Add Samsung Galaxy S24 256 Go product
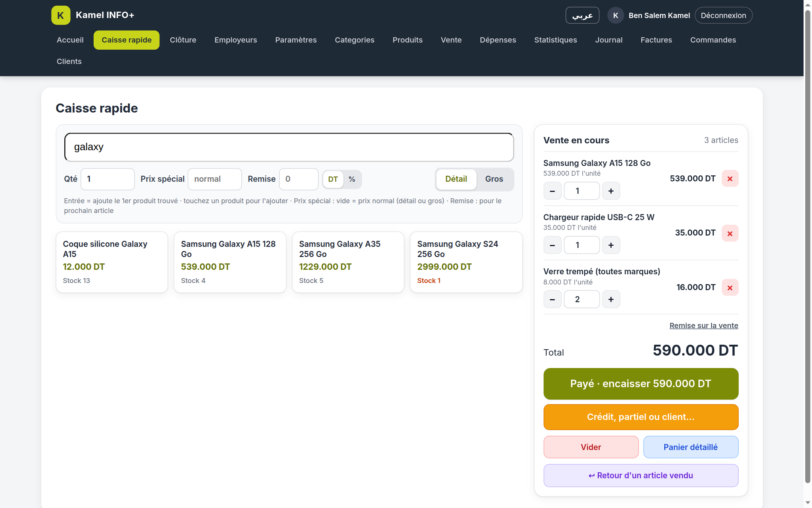 [x=466, y=262]
